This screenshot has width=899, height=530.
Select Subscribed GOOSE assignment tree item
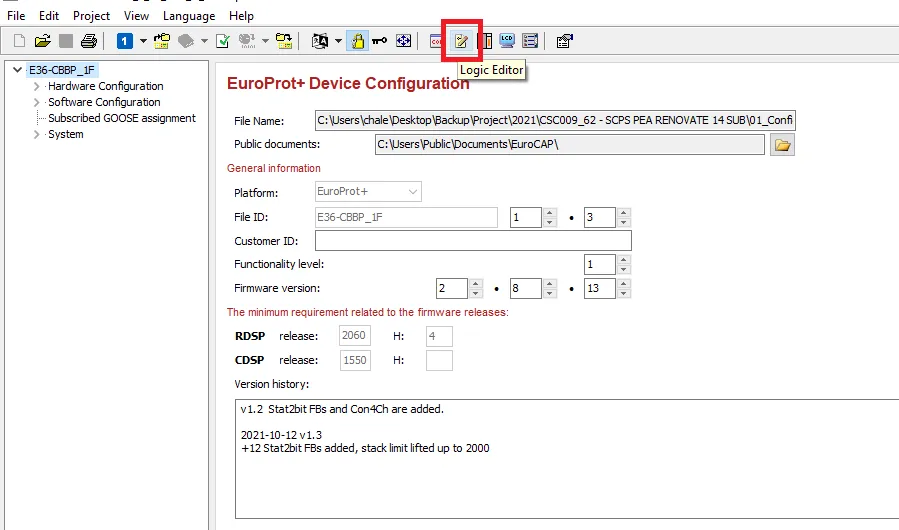click(122, 118)
